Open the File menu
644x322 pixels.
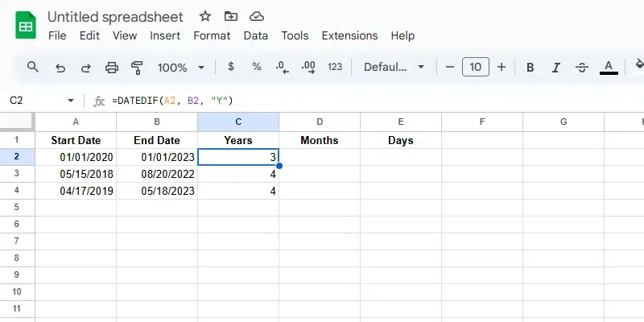(57, 35)
